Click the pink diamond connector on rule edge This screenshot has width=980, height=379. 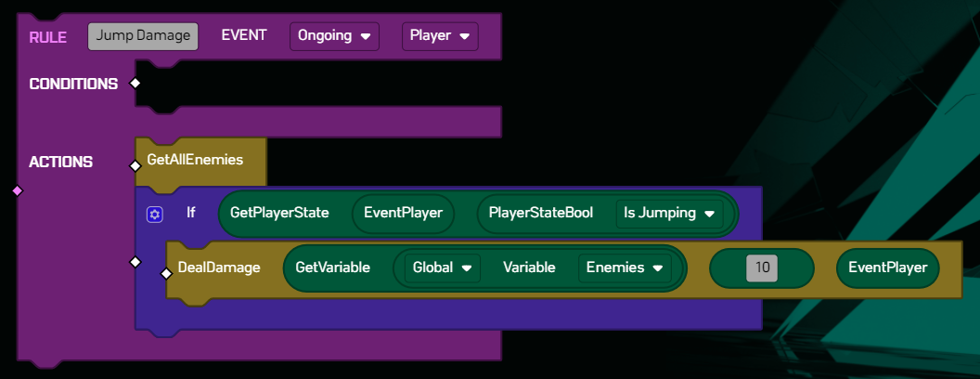18,190
